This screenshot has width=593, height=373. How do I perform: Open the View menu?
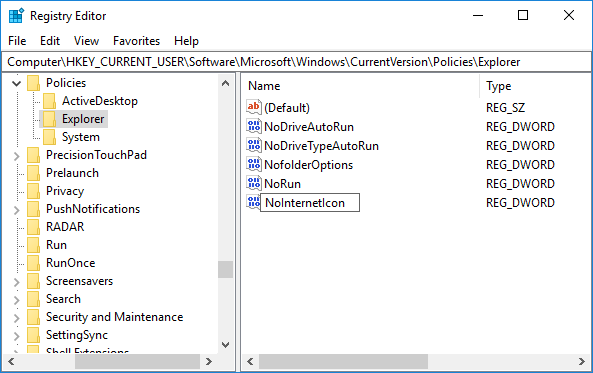(x=86, y=41)
